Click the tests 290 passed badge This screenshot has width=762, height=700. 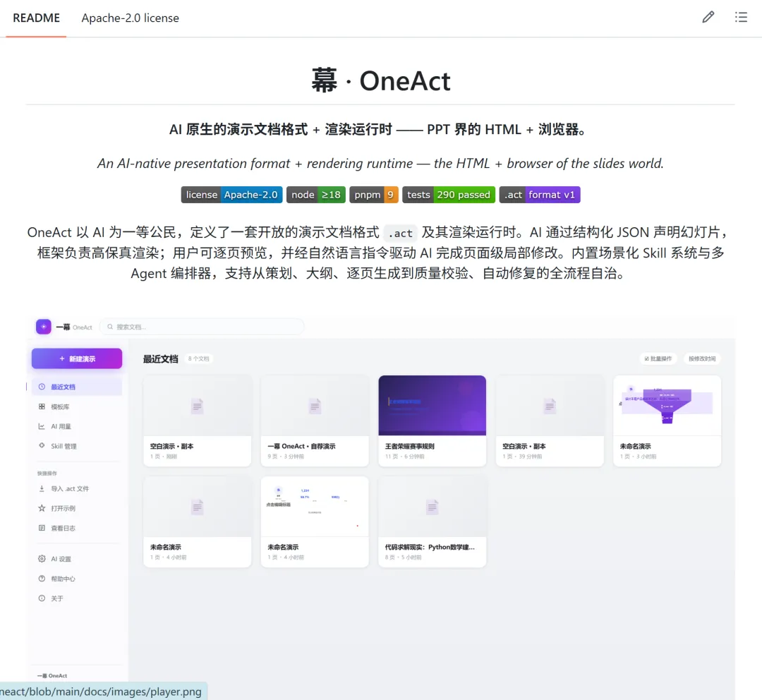coord(449,195)
